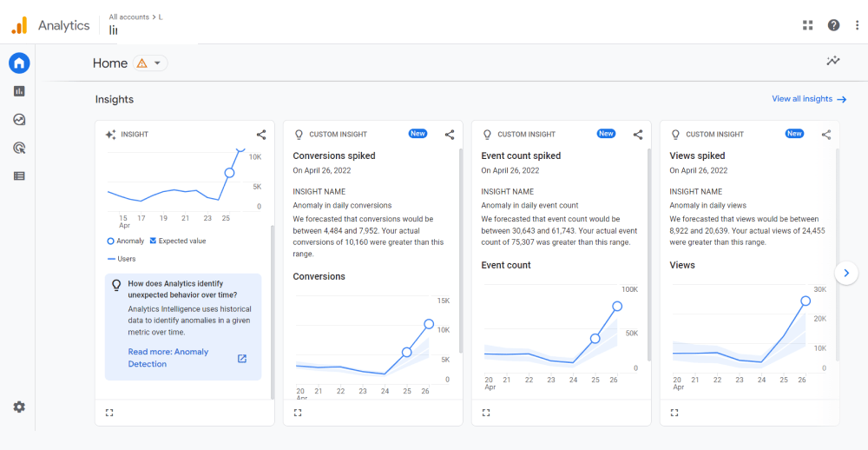Click the New badge on Event count card
Screen dimensions: 868x450
606,134
